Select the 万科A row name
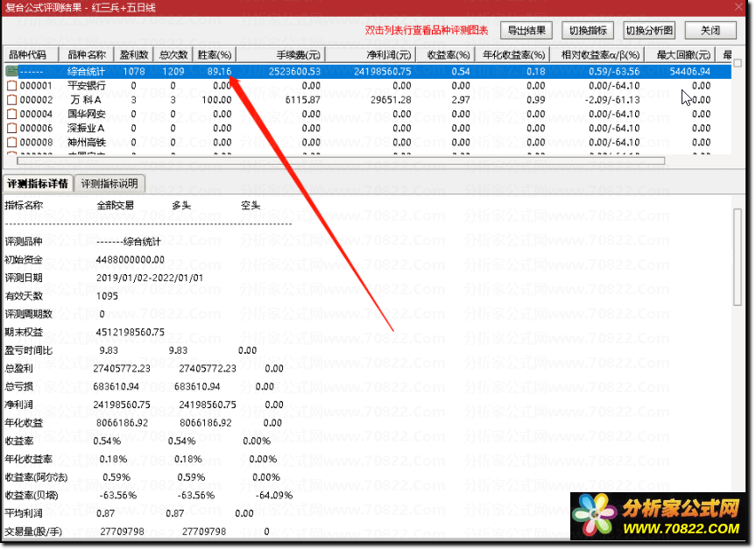 tap(85, 100)
